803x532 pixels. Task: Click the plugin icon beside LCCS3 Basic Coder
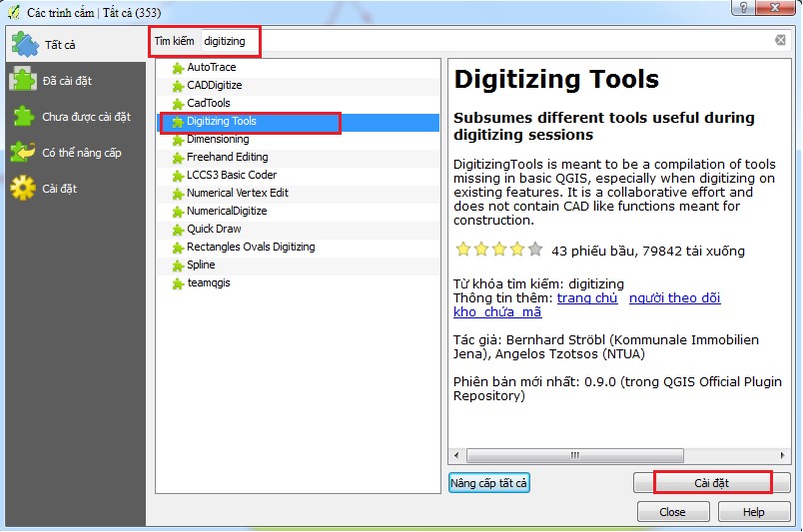pos(178,176)
